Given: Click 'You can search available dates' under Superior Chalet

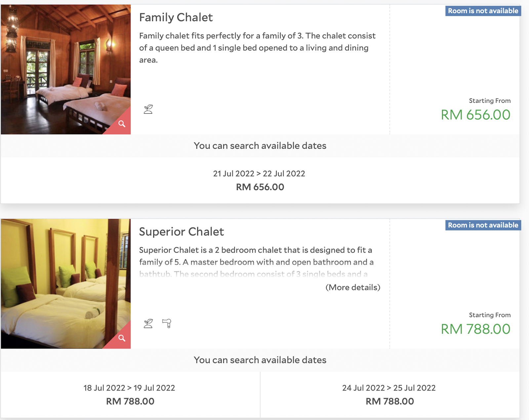Looking at the screenshot, I should click(260, 360).
